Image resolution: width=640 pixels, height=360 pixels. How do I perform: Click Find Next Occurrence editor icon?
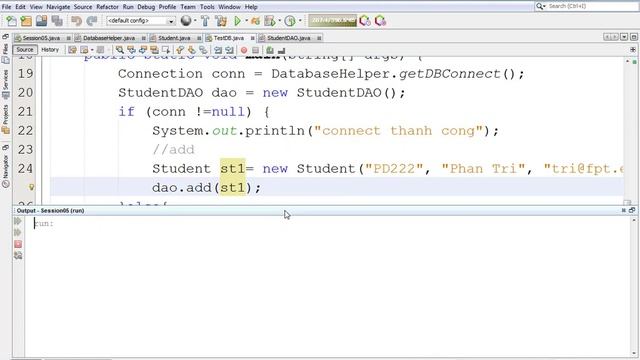point(143,50)
